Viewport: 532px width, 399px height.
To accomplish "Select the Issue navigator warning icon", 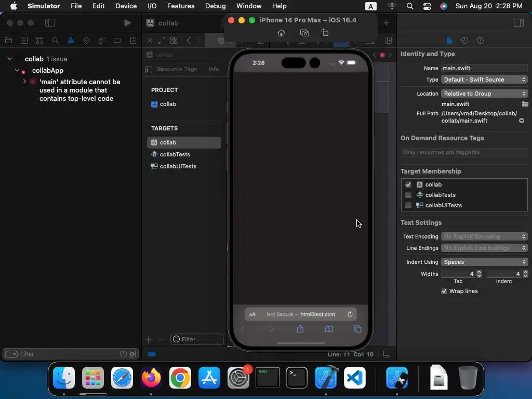I will (x=71, y=41).
